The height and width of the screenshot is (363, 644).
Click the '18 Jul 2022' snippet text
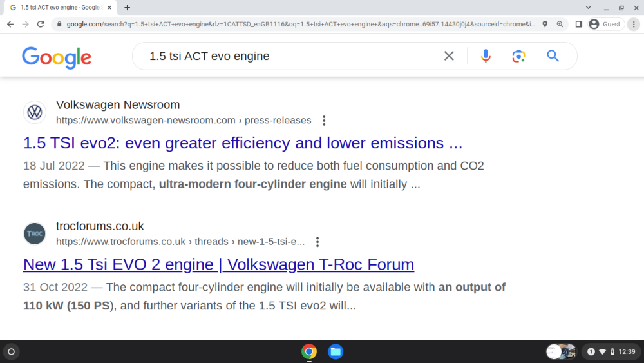point(54,166)
